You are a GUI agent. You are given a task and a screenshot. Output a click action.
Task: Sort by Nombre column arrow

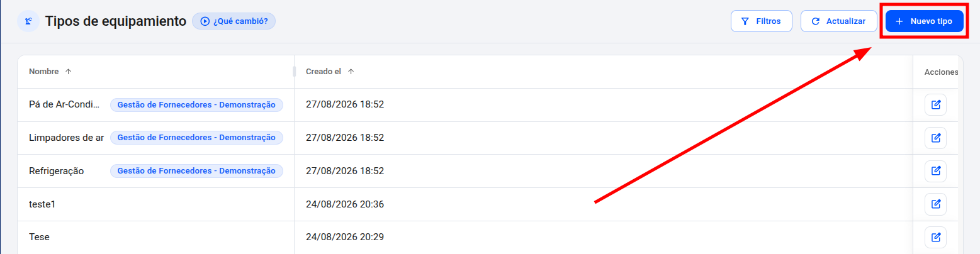(69, 72)
